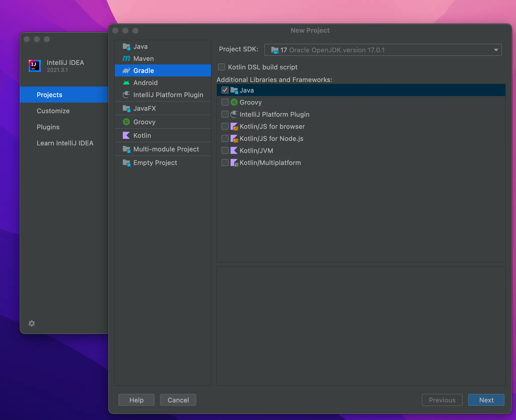Open the Plugins section
516x420 pixels.
pyautogui.click(x=48, y=127)
